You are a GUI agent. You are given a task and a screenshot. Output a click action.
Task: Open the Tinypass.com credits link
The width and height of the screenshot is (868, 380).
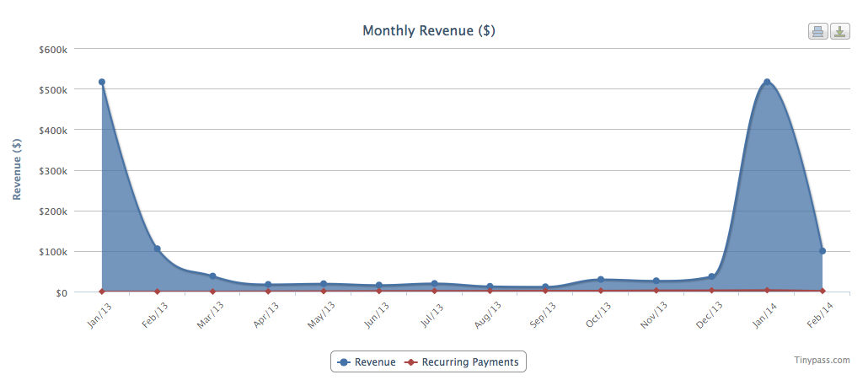click(822, 360)
